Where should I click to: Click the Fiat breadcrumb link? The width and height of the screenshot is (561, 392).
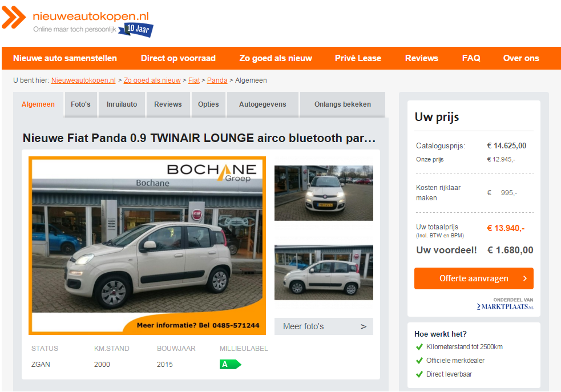pyautogui.click(x=194, y=80)
